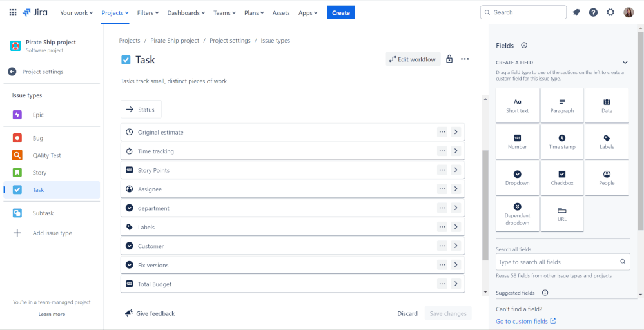Viewport: 644px width, 330px height.
Task: Select the Date field type
Action: (x=607, y=106)
